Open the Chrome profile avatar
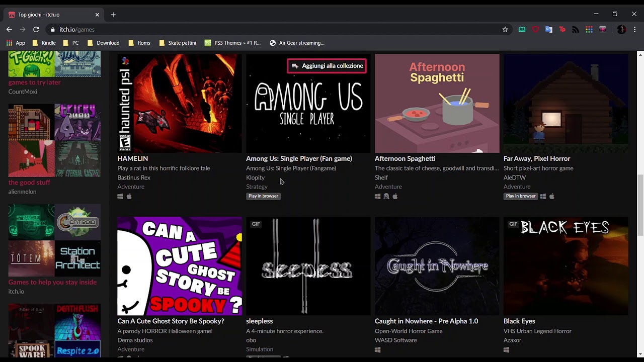Image resolution: width=644 pixels, height=362 pixels. (x=621, y=30)
